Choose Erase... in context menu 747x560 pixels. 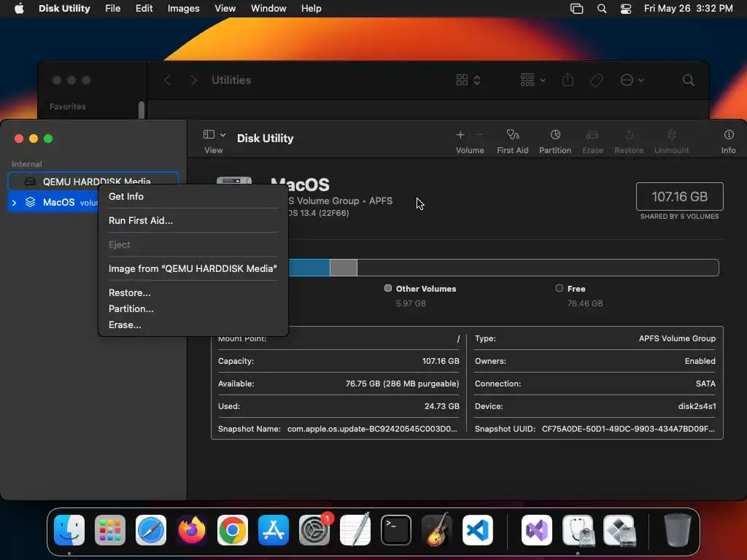tap(125, 324)
